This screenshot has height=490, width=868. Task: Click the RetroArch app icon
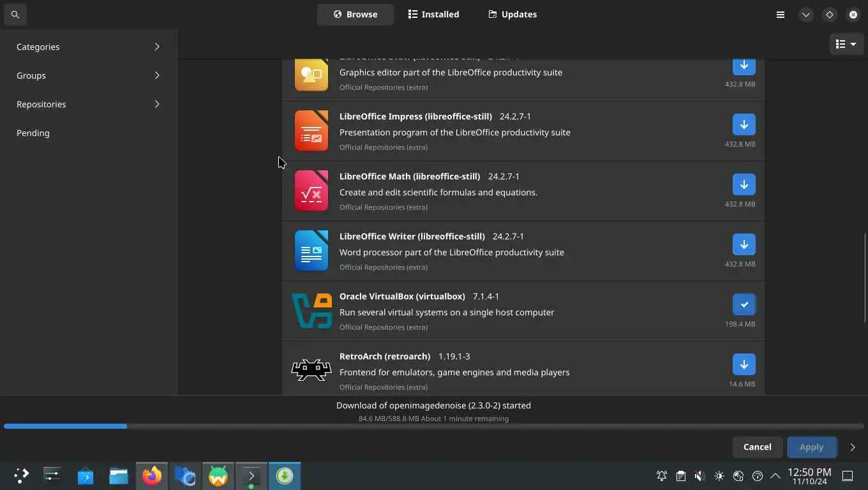[311, 370]
